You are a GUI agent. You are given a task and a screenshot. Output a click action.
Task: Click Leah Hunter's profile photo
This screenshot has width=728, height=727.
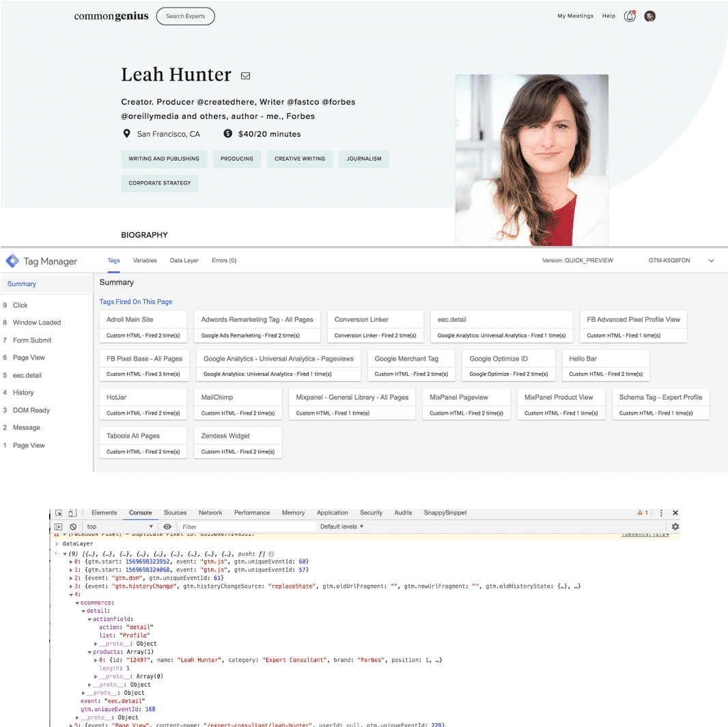coord(531,160)
